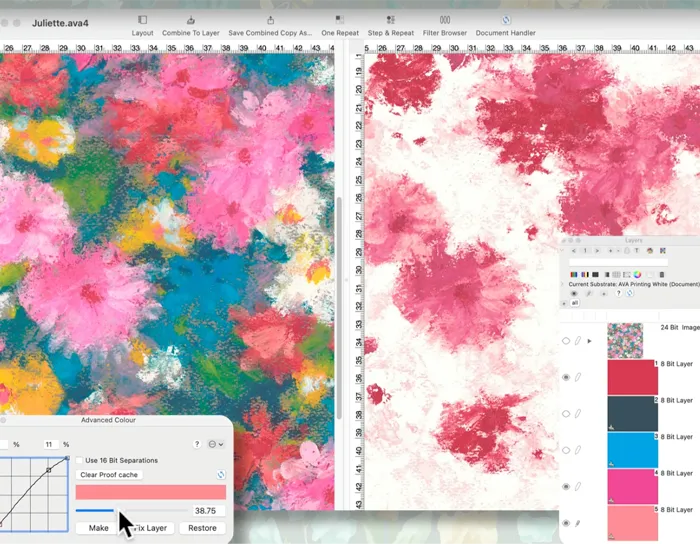Image resolution: width=700 pixels, height=544 pixels.
Task: Click the small arrow beside 'all' tag
Action: click(x=564, y=303)
